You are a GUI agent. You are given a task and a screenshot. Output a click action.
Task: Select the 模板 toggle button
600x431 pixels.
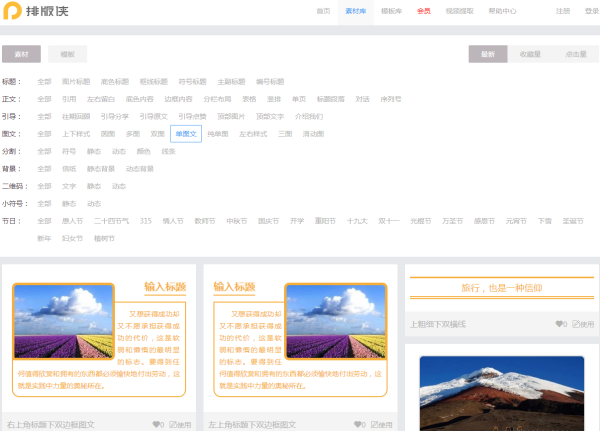(x=67, y=54)
